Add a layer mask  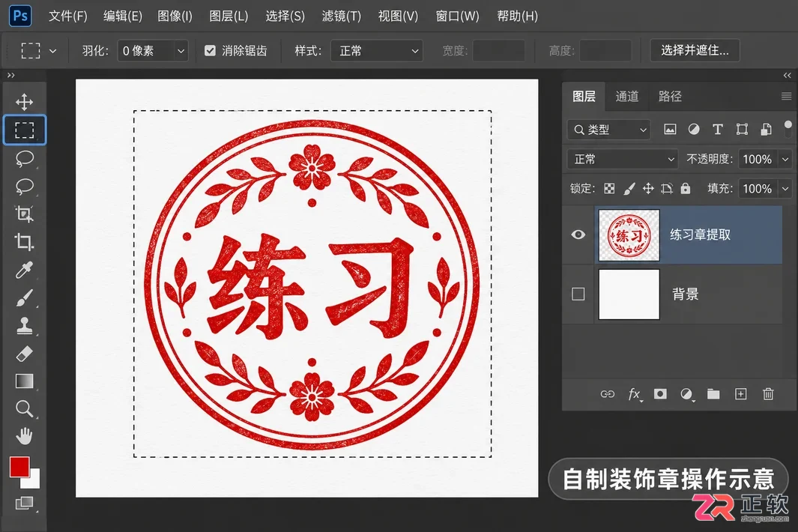pyautogui.click(x=660, y=394)
